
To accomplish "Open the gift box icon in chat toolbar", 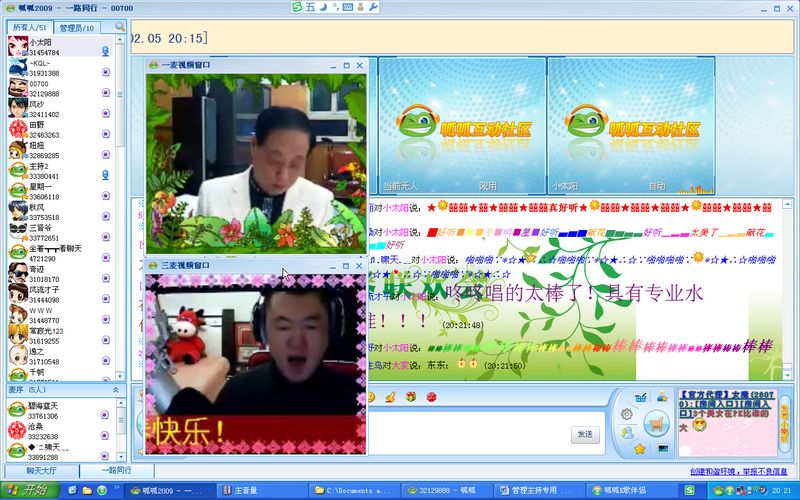I will [x=411, y=396].
